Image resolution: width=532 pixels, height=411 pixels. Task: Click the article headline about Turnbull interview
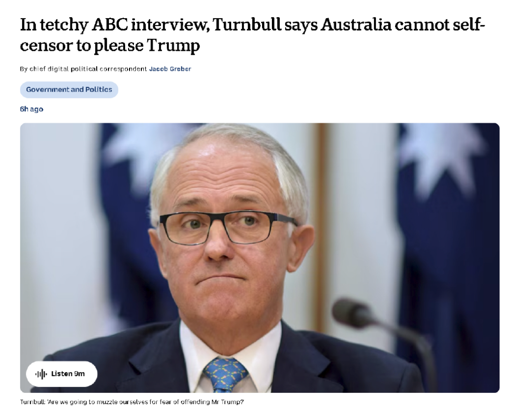tap(252, 34)
